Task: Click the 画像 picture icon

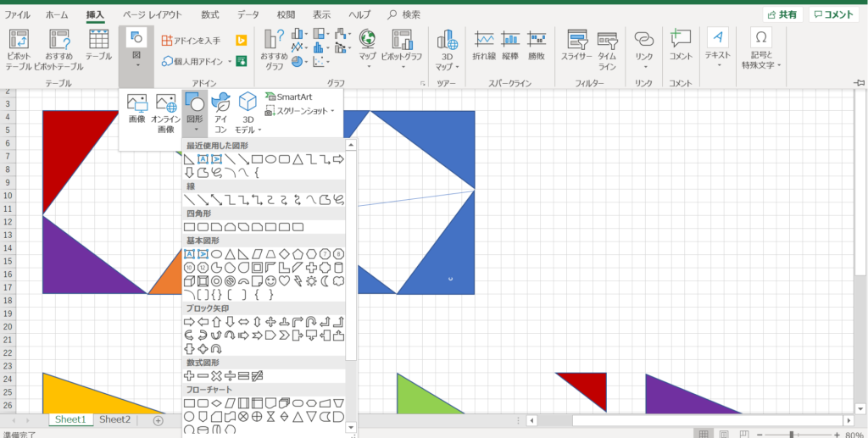Action: pyautogui.click(x=136, y=108)
